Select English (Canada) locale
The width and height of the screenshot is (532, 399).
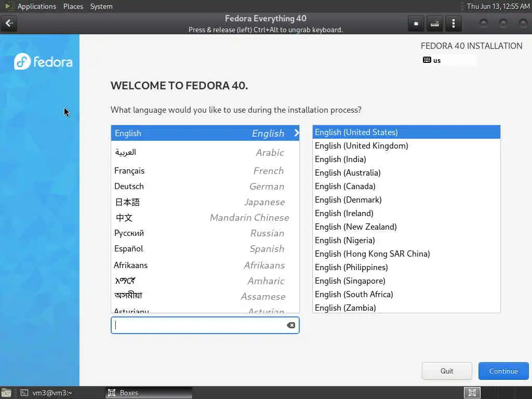(x=406, y=187)
